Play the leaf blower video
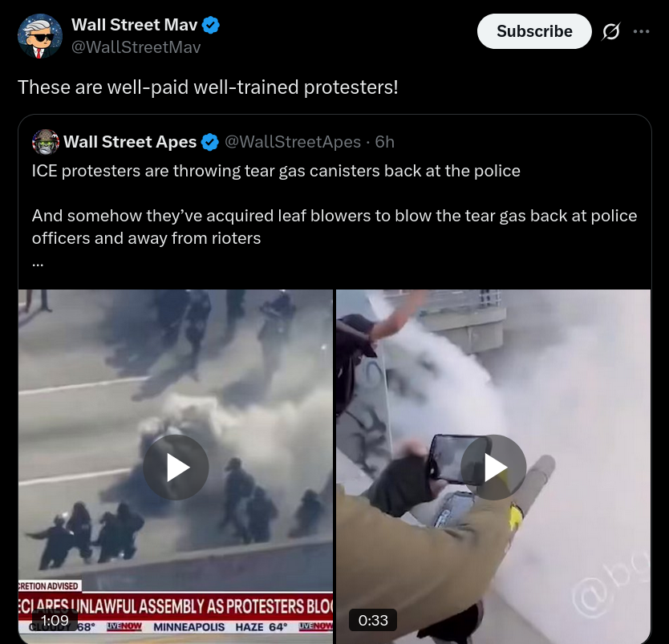 [493, 468]
